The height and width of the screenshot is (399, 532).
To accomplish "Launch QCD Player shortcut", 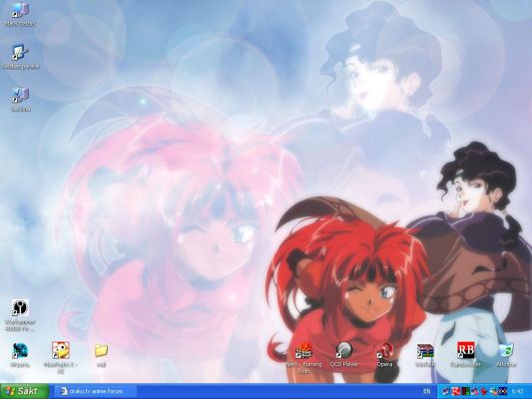I will (344, 354).
